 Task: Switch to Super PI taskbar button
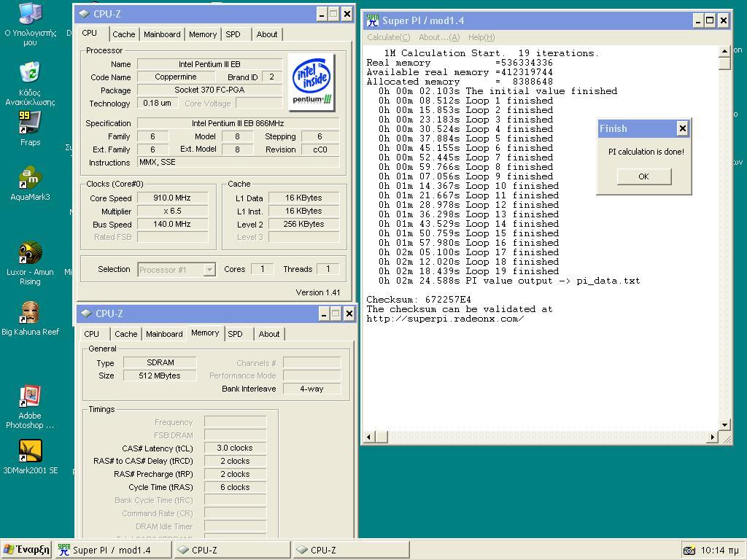(x=113, y=550)
